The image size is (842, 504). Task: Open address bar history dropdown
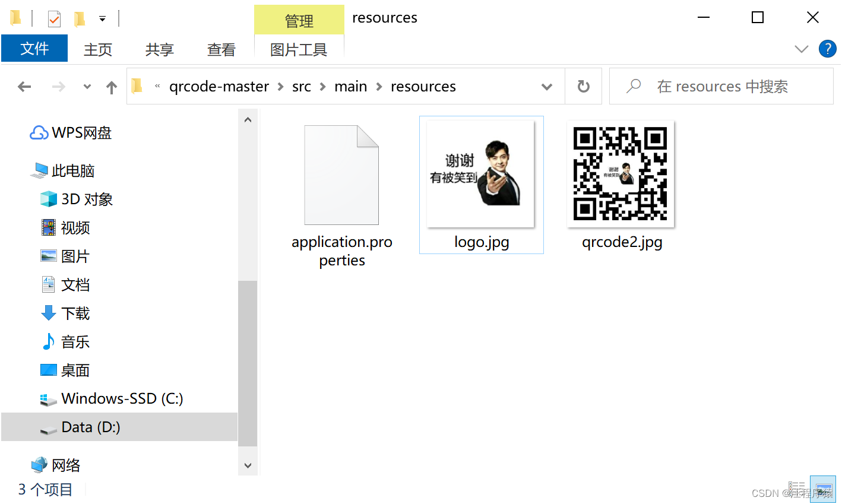pyautogui.click(x=547, y=87)
